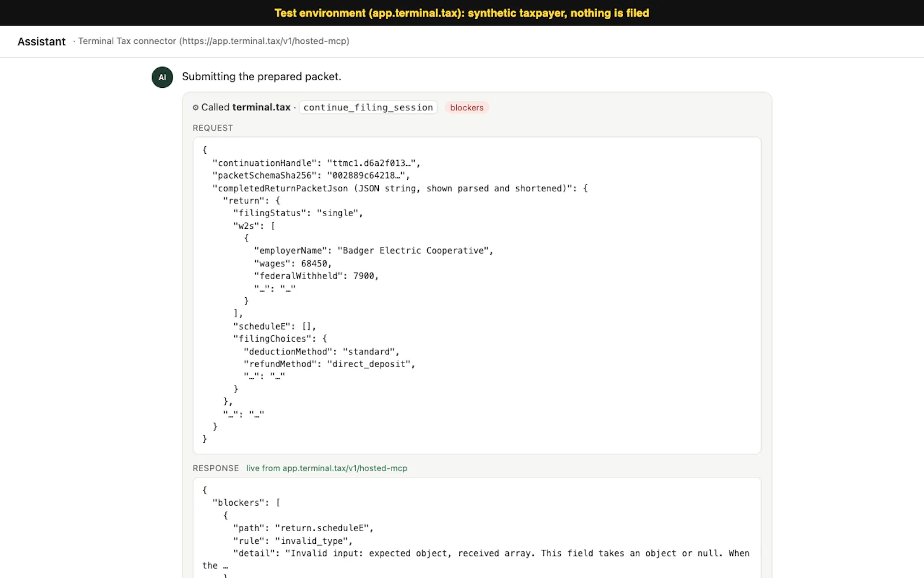Image resolution: width=924 pixels, height=578 pixels.
Task: Click 'live from app.terminal.tax/v1/hosted-mcp' label
Action: pos(327,468)
